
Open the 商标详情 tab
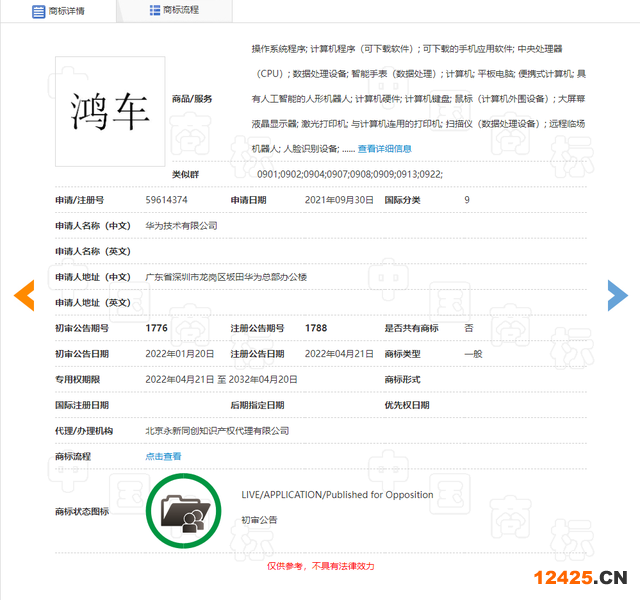point(58,11)
